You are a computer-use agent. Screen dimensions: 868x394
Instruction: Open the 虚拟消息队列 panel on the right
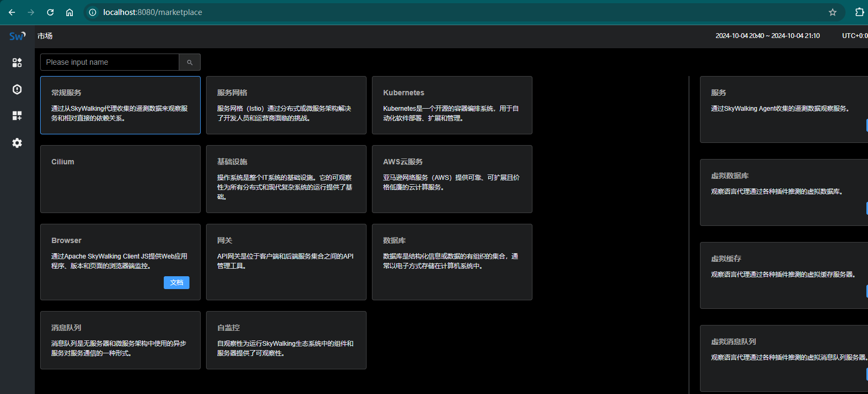coord(784,358)
